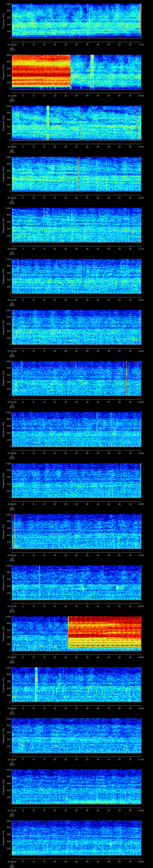Click the spectrogram panel starting at 23:31:00

[77, 787]
